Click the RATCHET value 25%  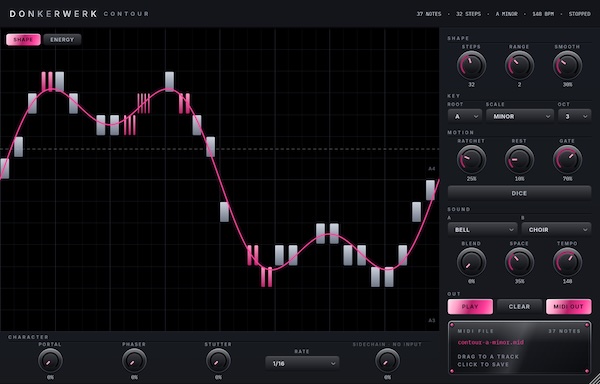[x=471, y=179]
